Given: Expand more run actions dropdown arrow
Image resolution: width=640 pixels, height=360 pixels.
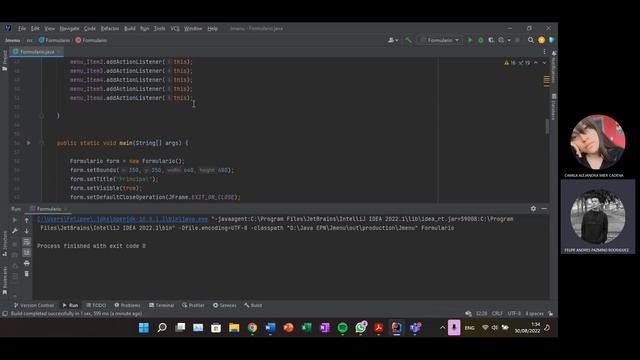Looking at the screenshot, I should point(509,40).
